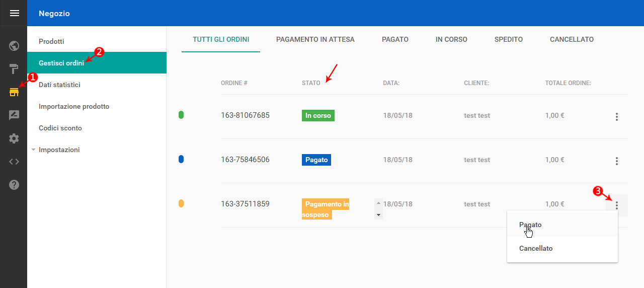This screenshot has height=288, width=644.
Task: Click order number 163-81067685
Action: pos(245,115)
